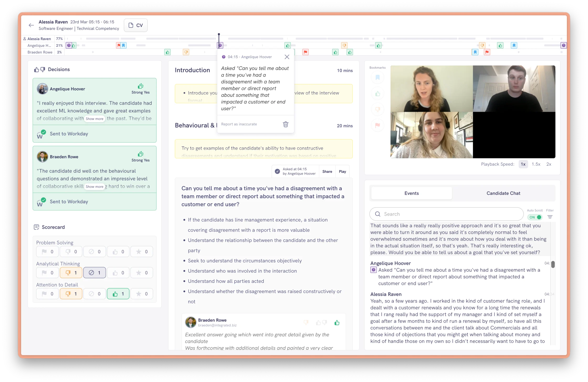Toggle Analytical Thinking neutral rating
Image resolution: width=588 pixels, height=382 pixels.
94,273
